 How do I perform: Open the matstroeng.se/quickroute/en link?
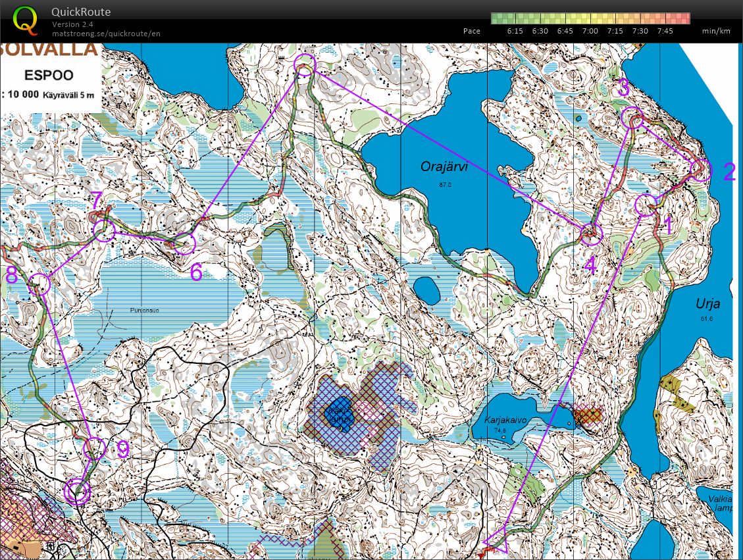(x=106, y=34)
